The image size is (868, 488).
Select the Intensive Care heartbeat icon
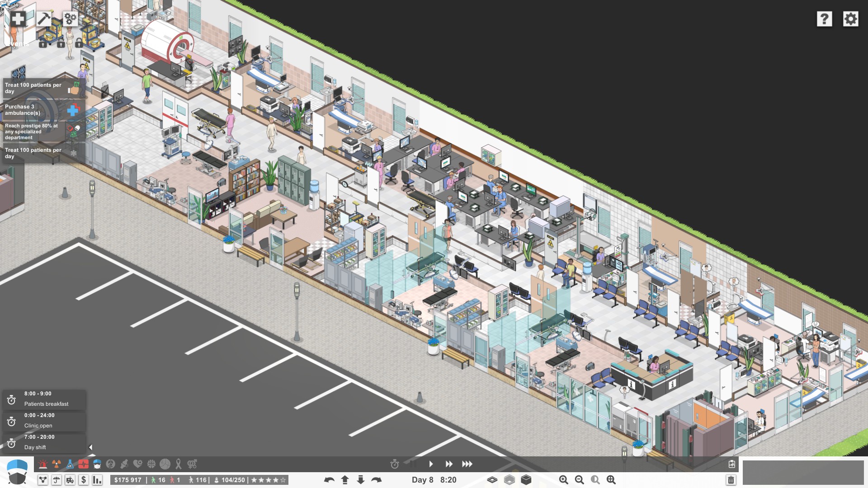(83, 464)
